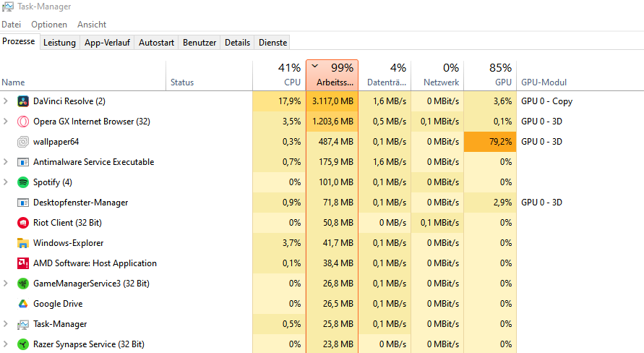The image size is (644, 353).
Task: Click the GPU 0 - Copy cell
Action: pos(546,101)
